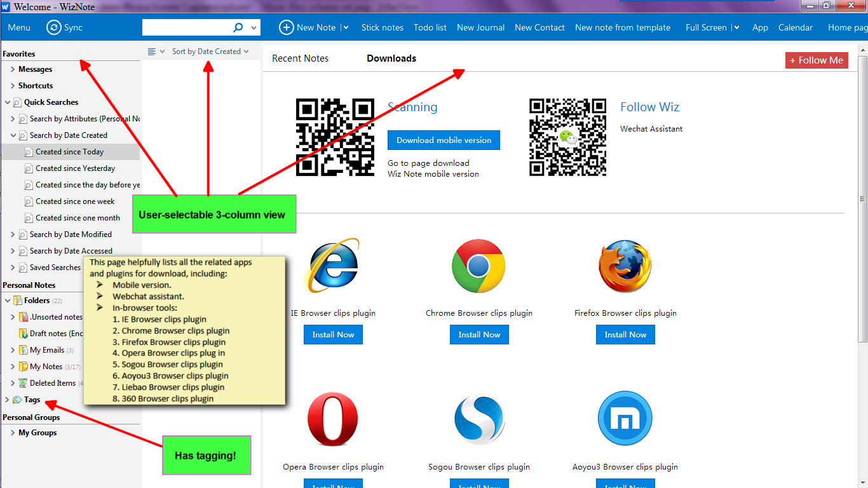Click the Aoyou3 (Maxthon) browser plugin icon
Viewport: 868px width, 488px height.
click(x=625, y=418)
